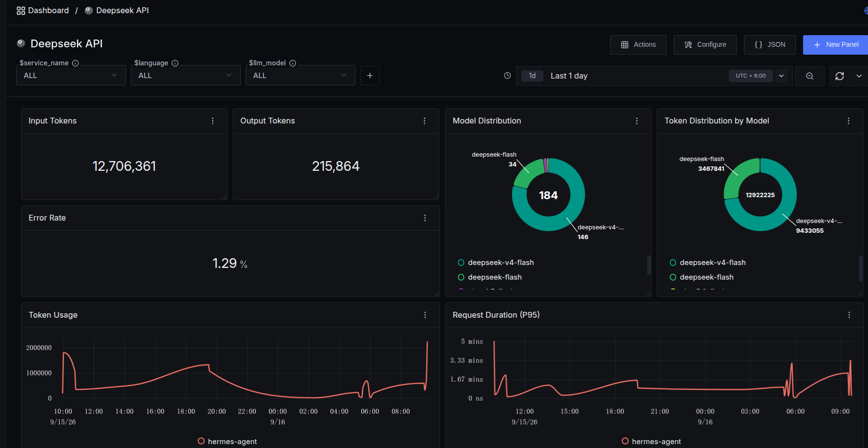Toggle hermes-agent series in Token Usage
This screenshot has height=448, width=868.
pos(227,441)
